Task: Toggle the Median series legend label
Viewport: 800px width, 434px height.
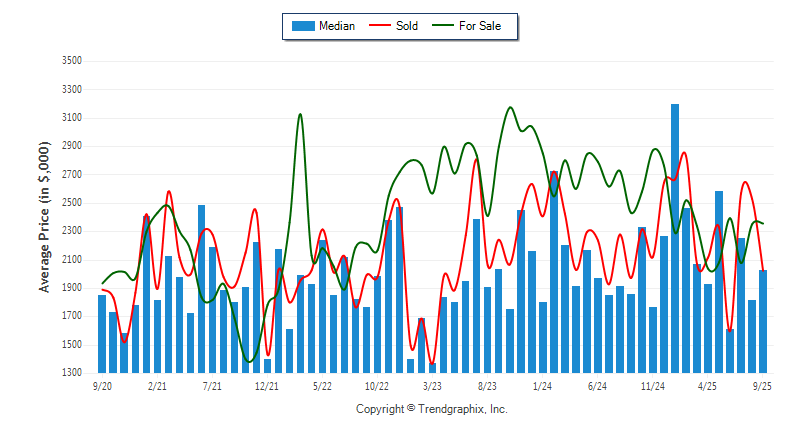Action: (x=336, y=26)
